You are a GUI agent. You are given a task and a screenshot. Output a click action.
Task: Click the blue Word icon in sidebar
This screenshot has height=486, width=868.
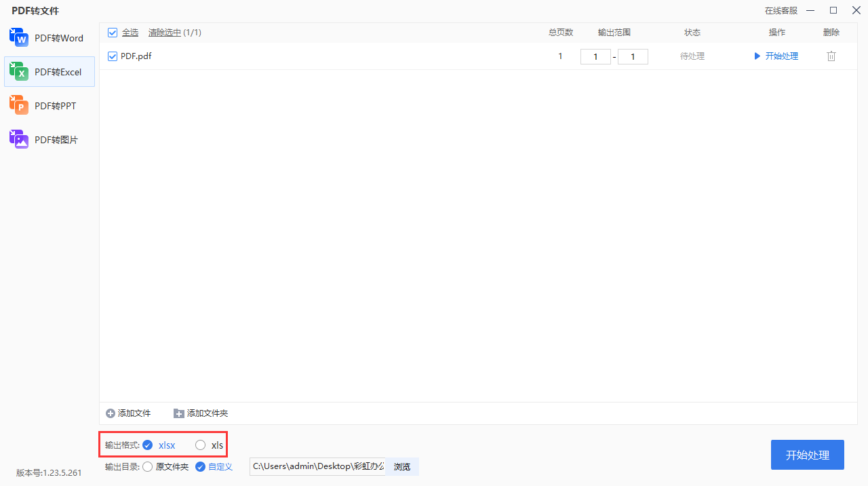(19, 37)
